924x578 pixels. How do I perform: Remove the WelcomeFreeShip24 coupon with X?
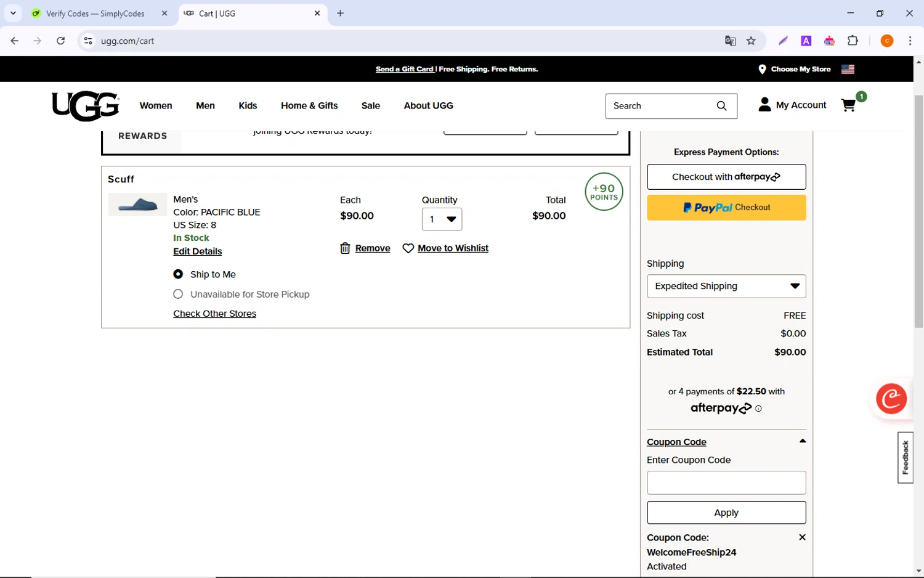pyautogui.click(x=802, y=537)
